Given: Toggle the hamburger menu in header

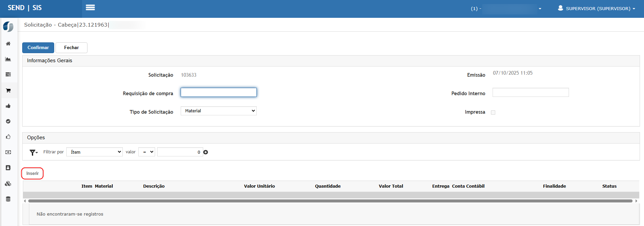Looking at the screenshot, I should click(x=90, y=8).
